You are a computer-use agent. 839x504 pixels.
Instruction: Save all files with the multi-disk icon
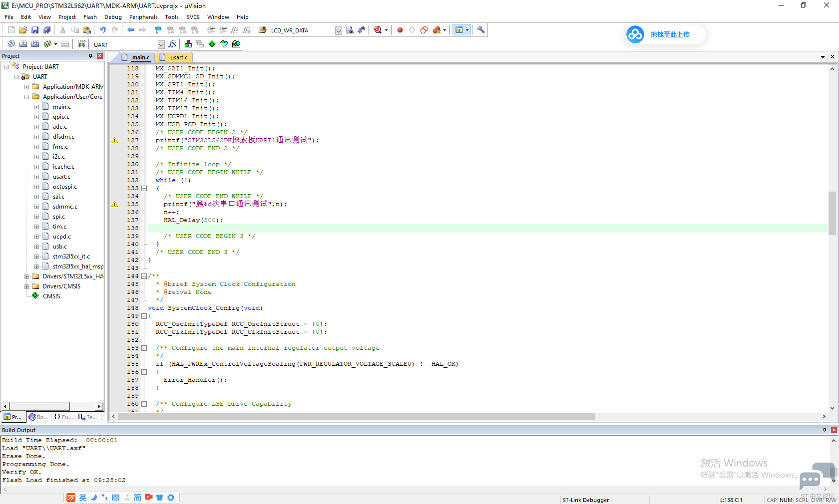pyautogui.click(x=47, y=30)
